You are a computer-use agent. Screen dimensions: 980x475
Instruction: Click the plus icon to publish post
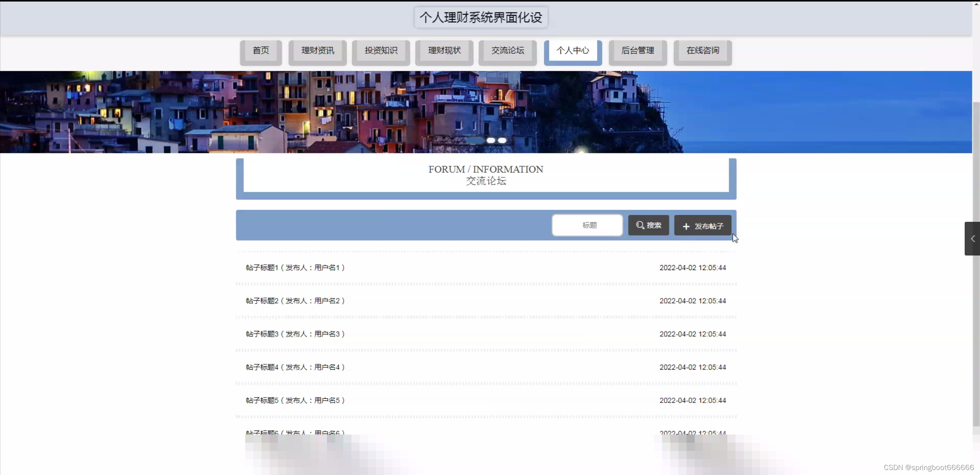(x=686, y=226)
